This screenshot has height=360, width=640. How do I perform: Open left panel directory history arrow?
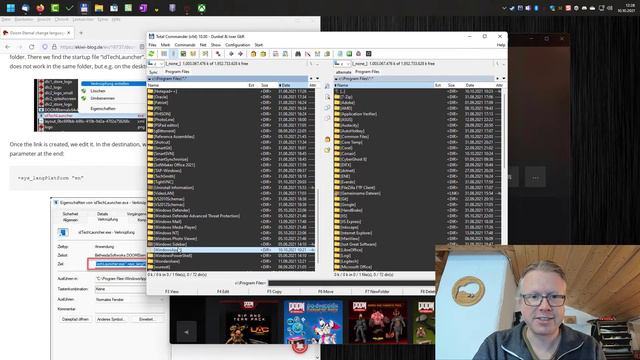[x=318, y=78]
